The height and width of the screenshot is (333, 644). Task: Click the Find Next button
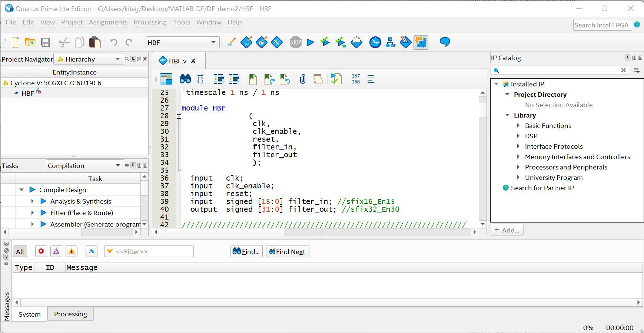[x=287, y=251]
